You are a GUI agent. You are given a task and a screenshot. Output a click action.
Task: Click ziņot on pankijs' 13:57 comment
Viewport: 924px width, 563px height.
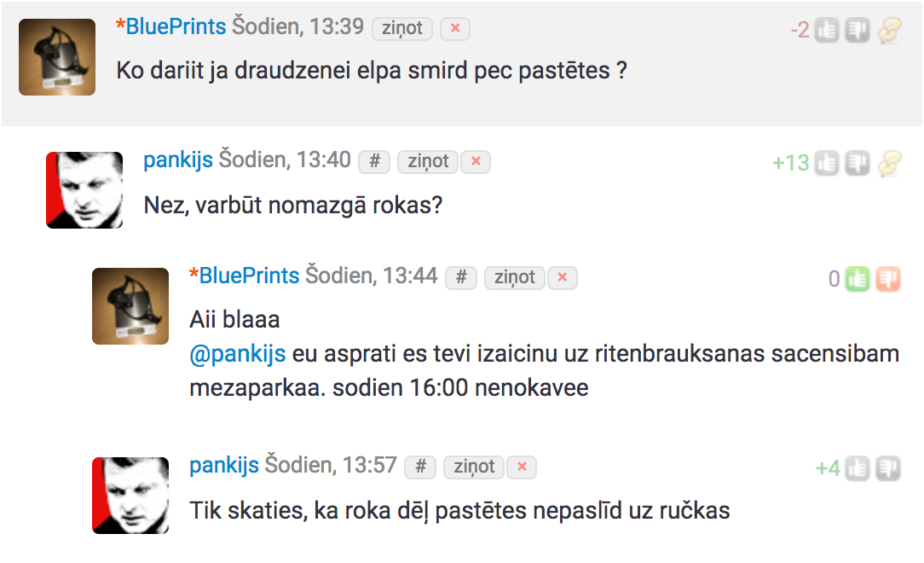474,467
